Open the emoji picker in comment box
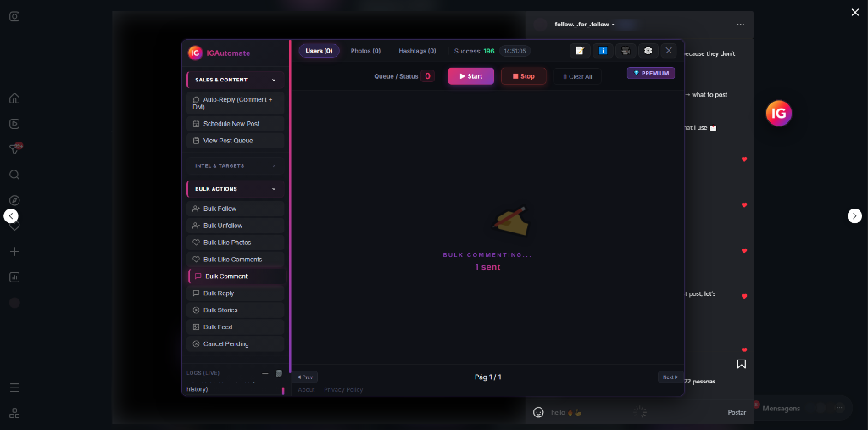Screen dimensions: 868x430 click(538, 412)
